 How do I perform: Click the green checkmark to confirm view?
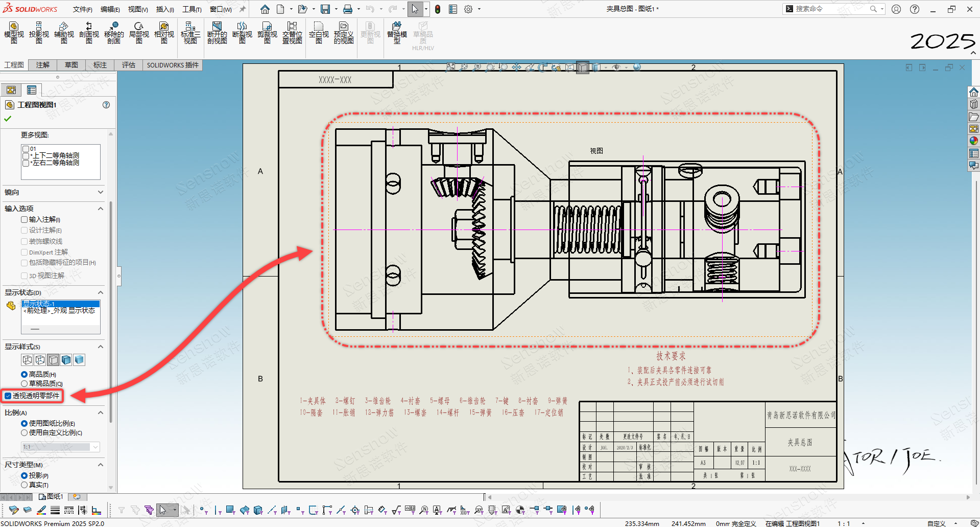pos(8,119)
